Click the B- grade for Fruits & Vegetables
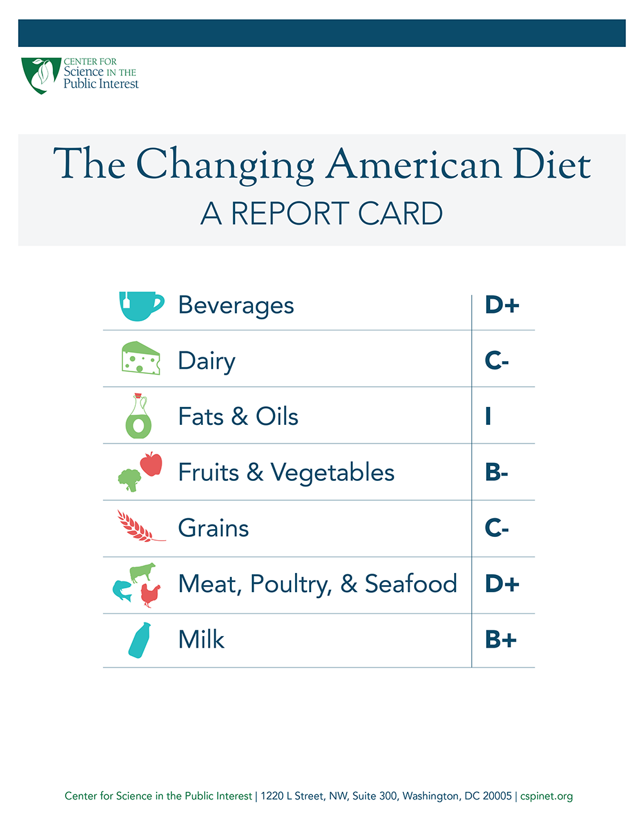Screen dimensions: 644x833 pos(497,473)
